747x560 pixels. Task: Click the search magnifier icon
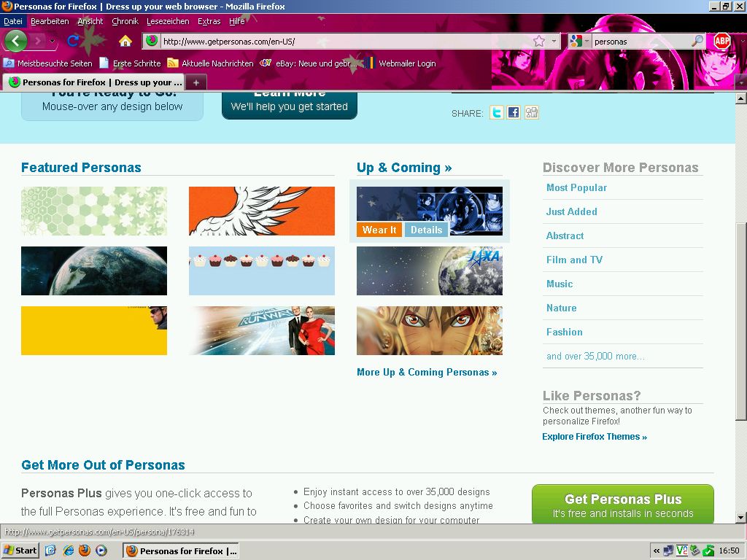tap(697, 42)
